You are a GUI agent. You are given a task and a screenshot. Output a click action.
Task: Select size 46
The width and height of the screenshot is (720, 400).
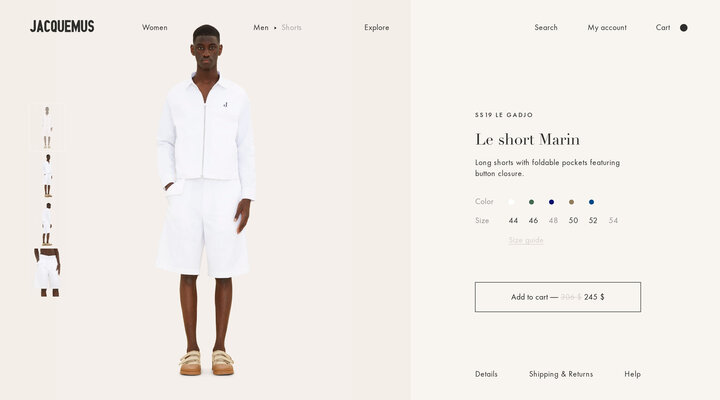pyautogui.click(x=533, y=220)
